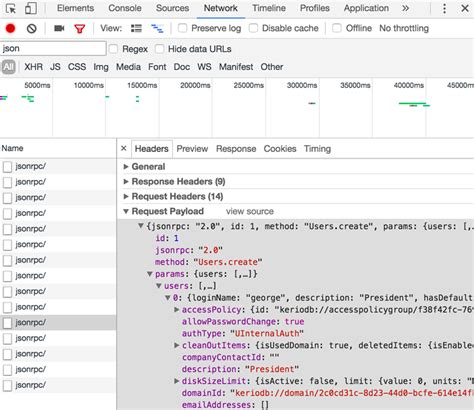Open the Sources tab
474x410 pixels.
(x=172, y=8)
